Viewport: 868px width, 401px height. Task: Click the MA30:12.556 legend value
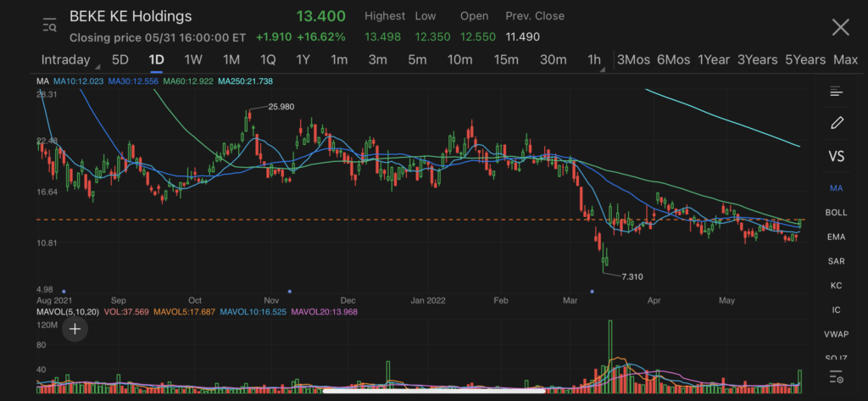pos(133,81)
